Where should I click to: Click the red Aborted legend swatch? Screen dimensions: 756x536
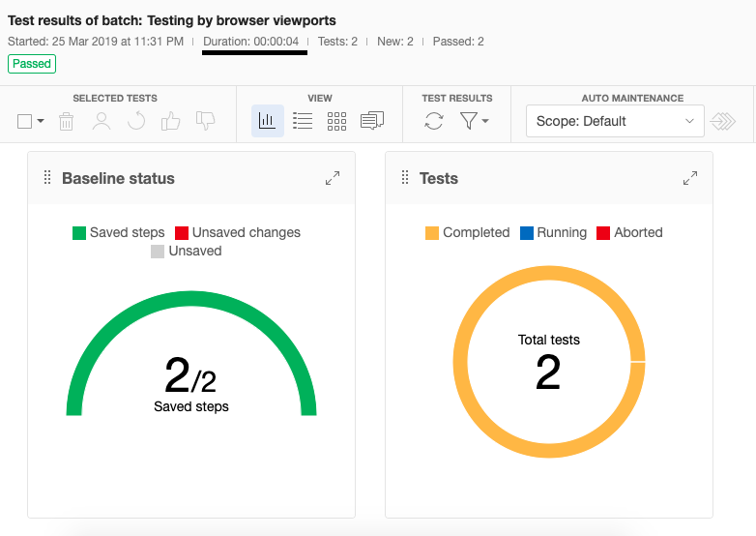coord(603,232)
